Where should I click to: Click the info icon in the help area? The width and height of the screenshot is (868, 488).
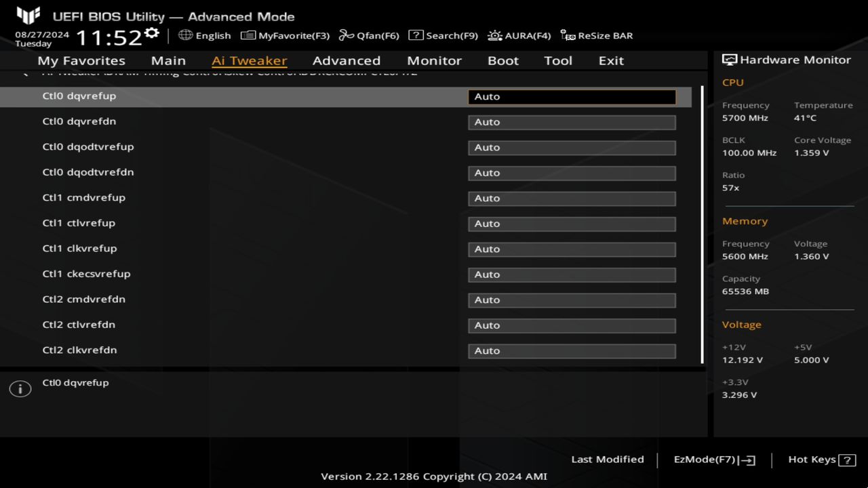[x=20, y=389]
